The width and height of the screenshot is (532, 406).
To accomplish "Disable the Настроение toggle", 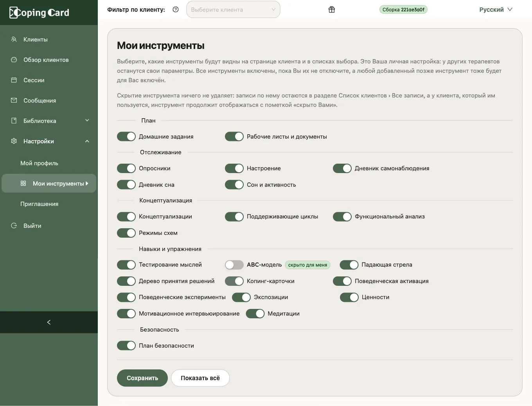I will pos(234,168).
